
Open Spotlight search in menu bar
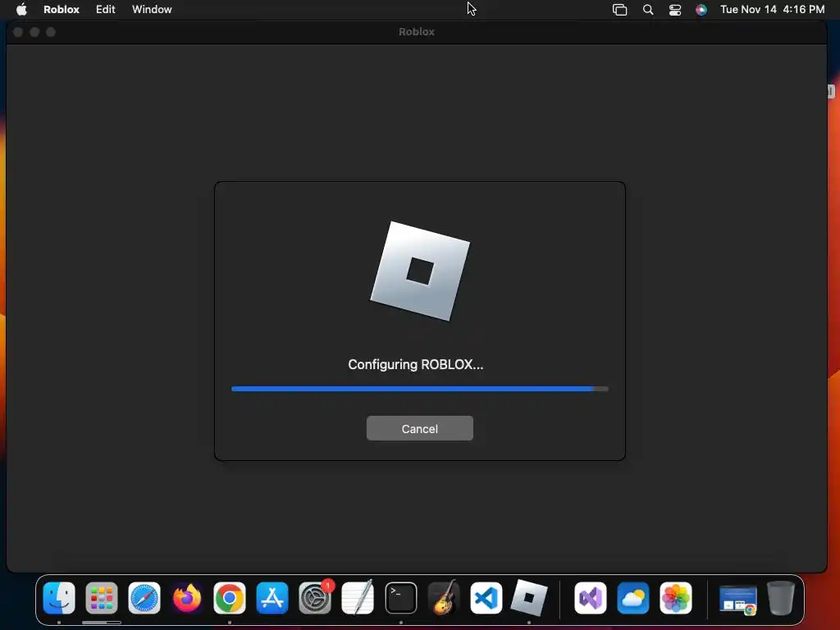tap(648, 10)
